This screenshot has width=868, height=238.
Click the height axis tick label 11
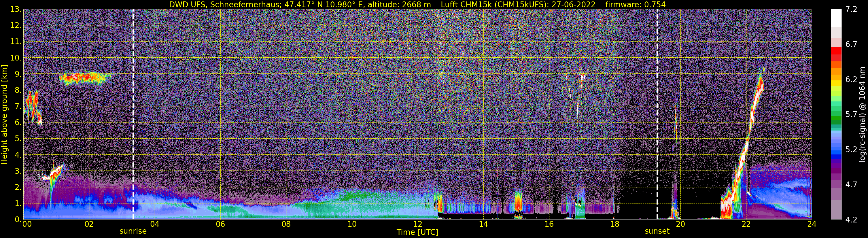pyautogui.click(x=16, y=42)
